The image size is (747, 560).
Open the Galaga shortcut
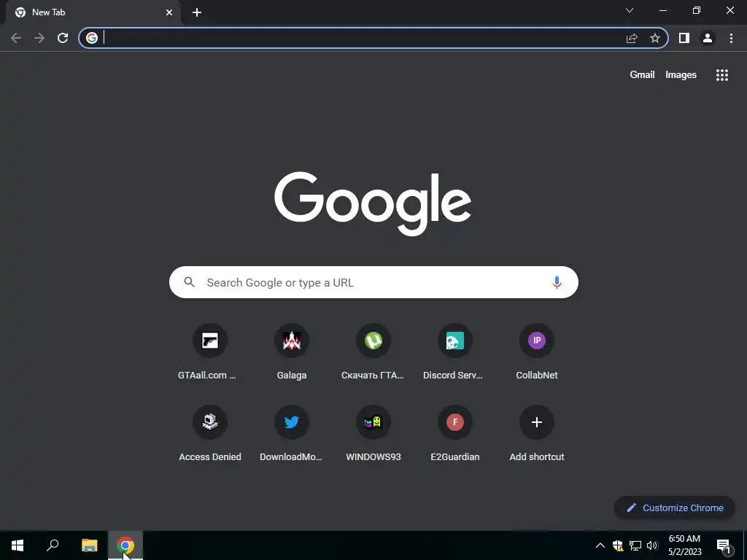292,352
